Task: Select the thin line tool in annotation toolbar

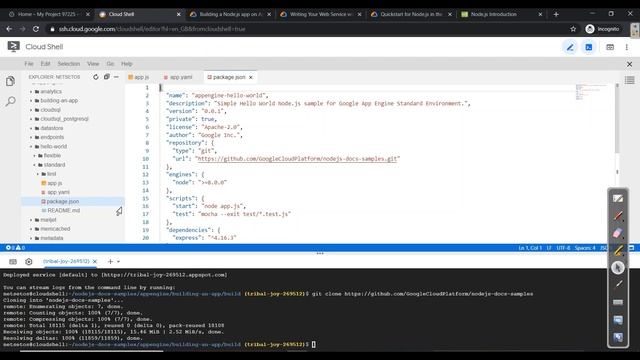Action: coord(618,284)
